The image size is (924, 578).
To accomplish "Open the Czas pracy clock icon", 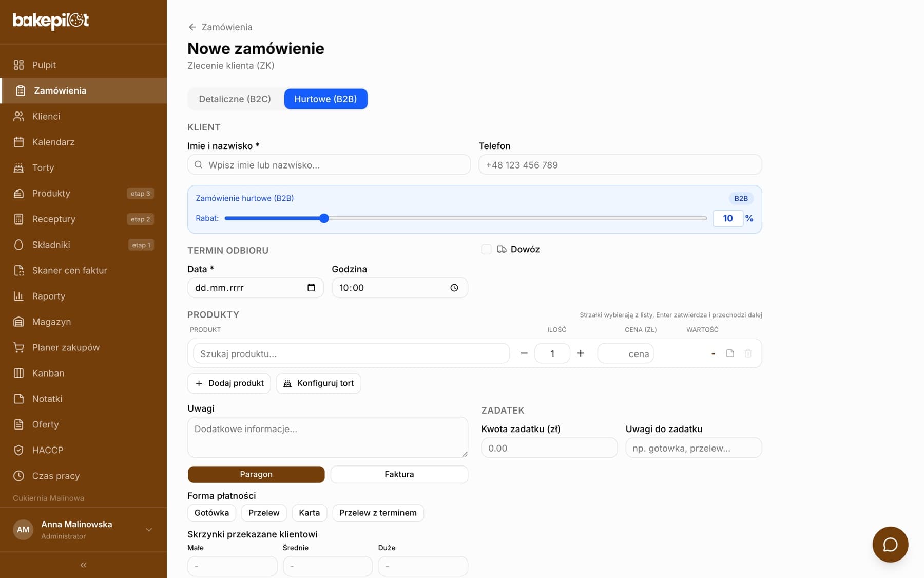I will coord(18,476).
